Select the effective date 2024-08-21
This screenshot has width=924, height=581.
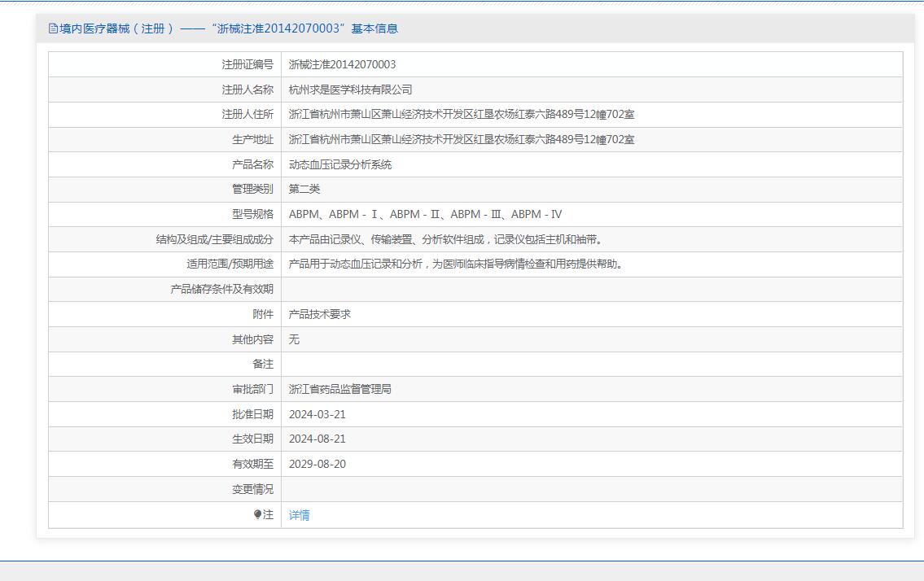point(317,439)
